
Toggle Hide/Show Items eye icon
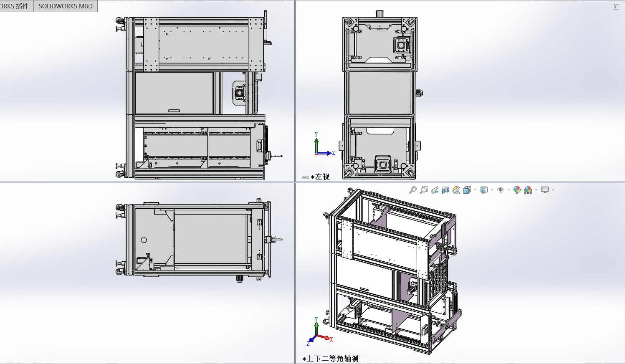[x=501, y=190]
